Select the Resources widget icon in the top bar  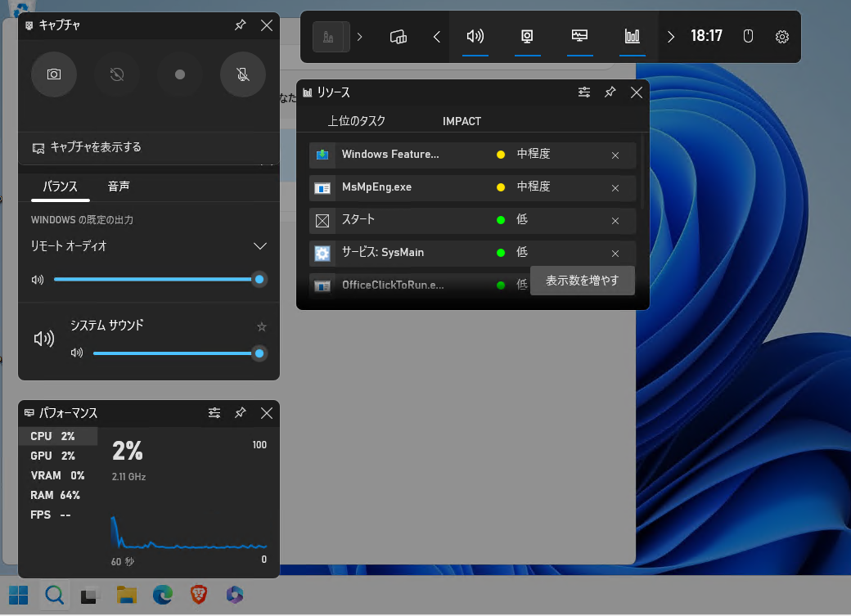pyautogui.click(x=633, y=37)
